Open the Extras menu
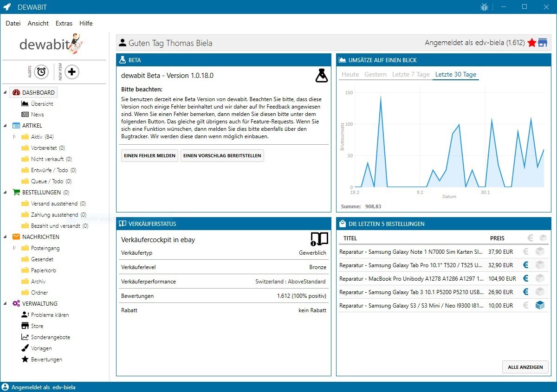The image size is (557, 392). coord(64,23)
